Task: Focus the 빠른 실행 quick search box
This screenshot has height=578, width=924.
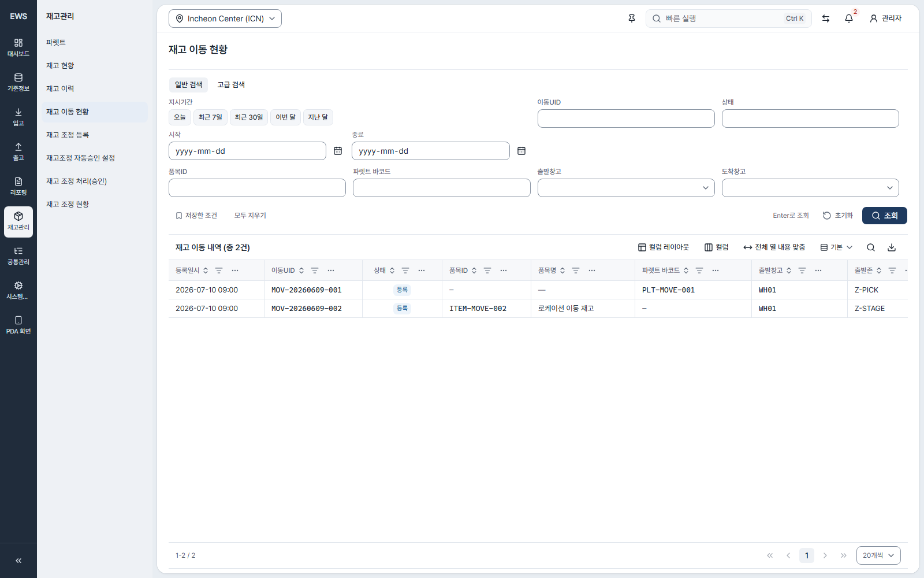Action: [729, 18]
